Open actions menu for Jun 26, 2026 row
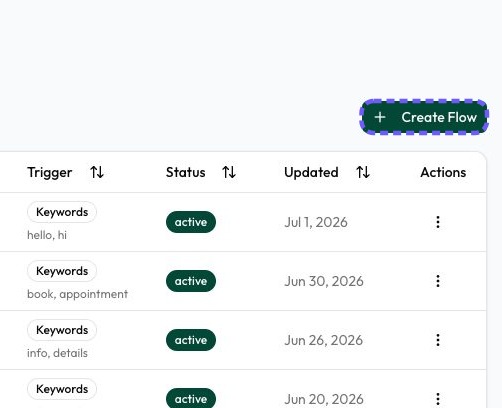The image size is (502, 408). point(438,340)
